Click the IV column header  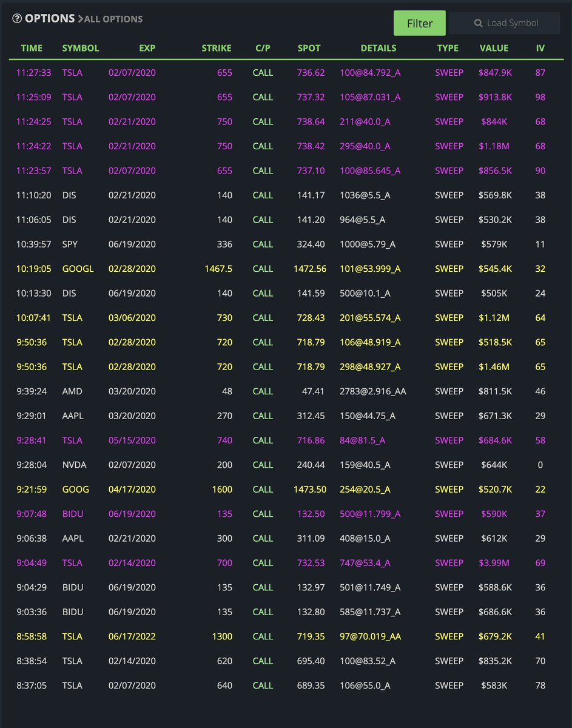tap(540, 48)
